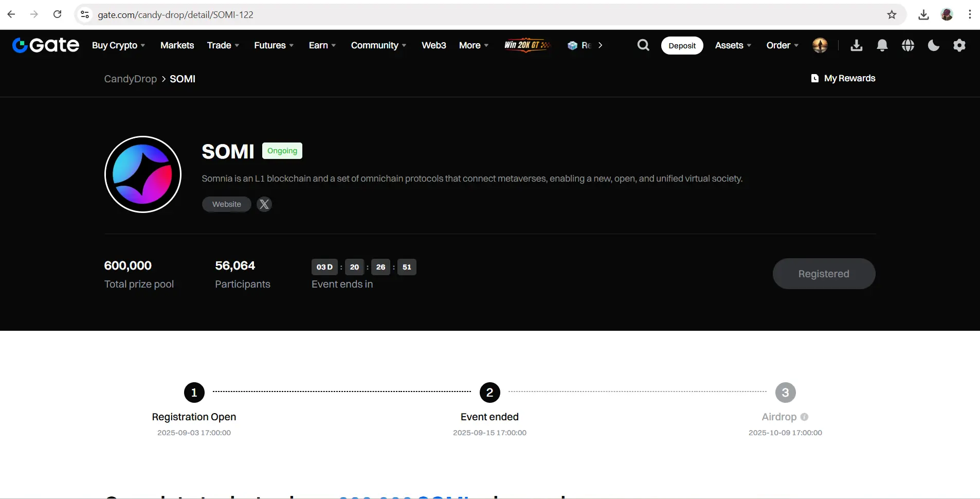980x499 pixels.
Task: Expand the Trade dropdown
Action: 223,45
